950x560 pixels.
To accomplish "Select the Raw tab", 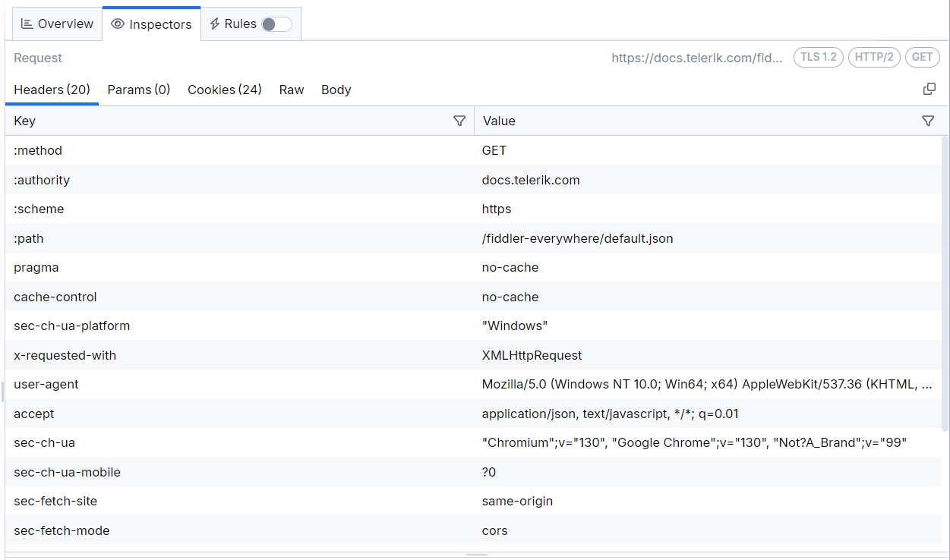I will point(292,90).
